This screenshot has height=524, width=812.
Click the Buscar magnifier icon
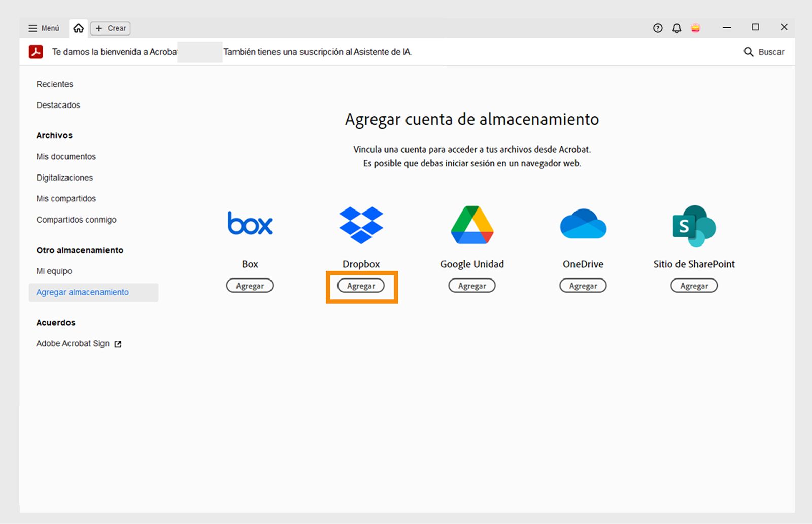748,52
